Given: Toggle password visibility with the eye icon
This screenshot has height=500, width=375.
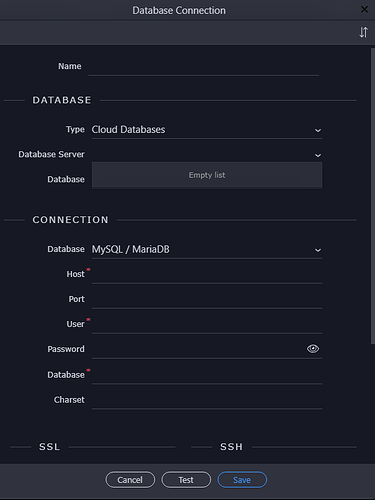Looking at the screenshot, I should 313,349.
